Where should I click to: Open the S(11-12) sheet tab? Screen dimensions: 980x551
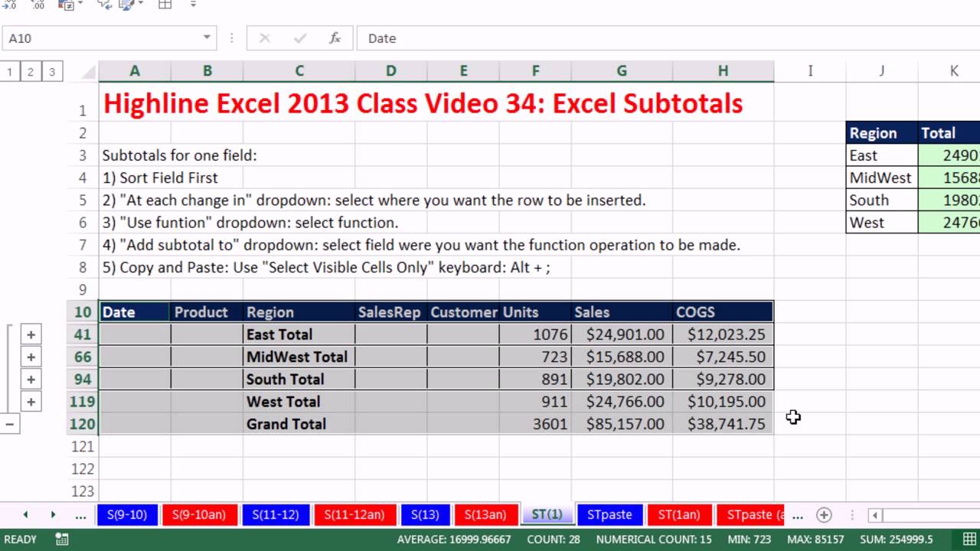pyautogui.click(x=276, y=515)
